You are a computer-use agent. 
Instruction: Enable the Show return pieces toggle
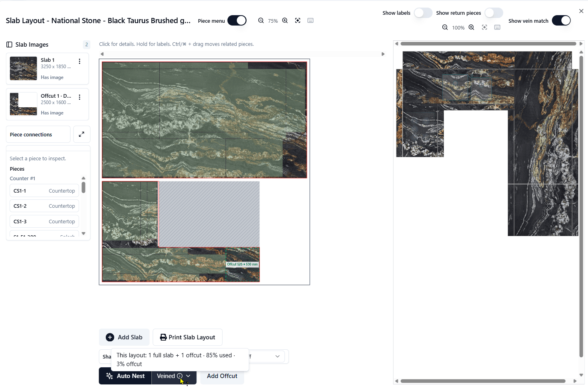click(x=494, y=13)
